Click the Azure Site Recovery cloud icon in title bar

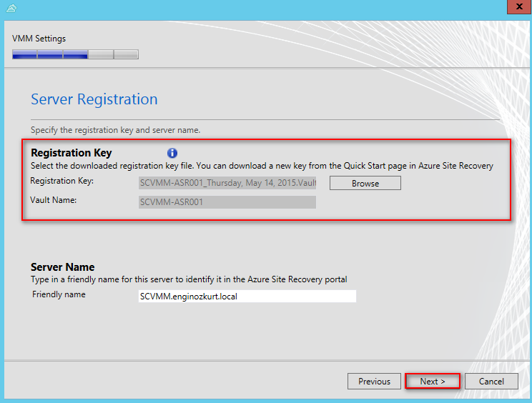[x=11, y=8]
